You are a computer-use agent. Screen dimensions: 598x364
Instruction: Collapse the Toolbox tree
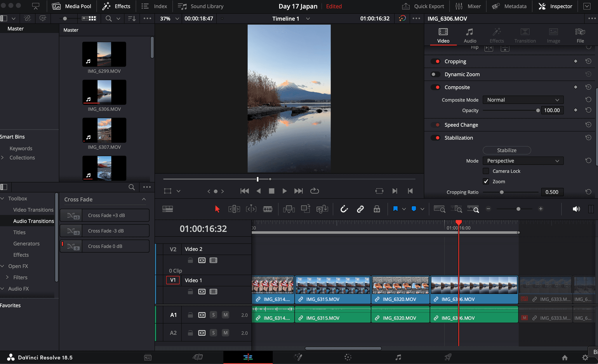tap(2, 198)
